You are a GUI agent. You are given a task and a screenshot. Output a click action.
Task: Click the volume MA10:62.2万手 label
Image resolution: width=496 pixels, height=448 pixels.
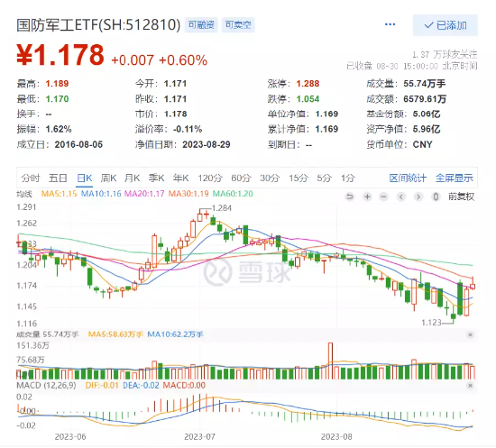click(x=176, y=334)
